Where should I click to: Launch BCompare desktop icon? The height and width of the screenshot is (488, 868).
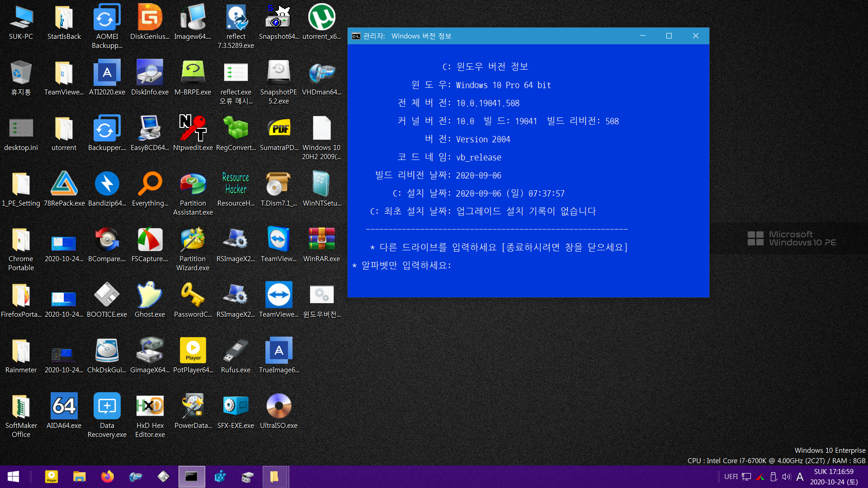coord(107,244)
